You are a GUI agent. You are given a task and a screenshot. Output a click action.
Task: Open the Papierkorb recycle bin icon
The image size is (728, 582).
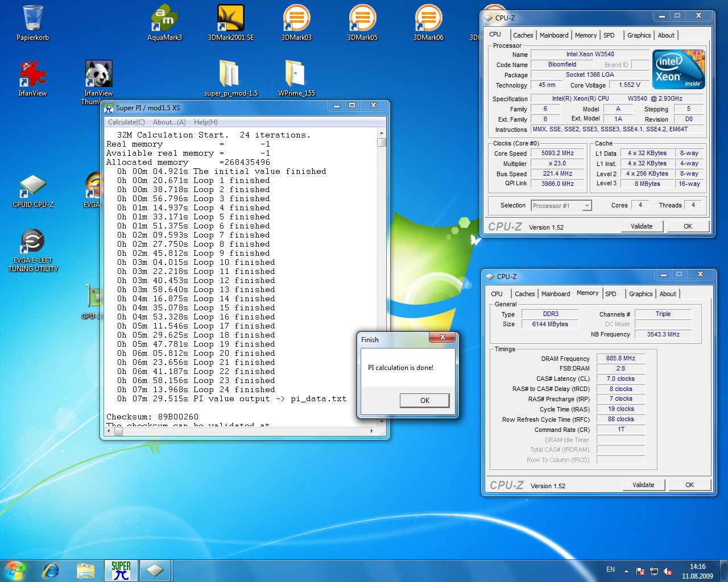32,23
